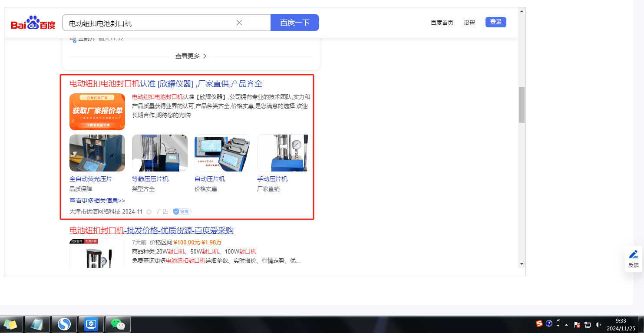Click the 全自动荧光压片 text link

[91, 179]
